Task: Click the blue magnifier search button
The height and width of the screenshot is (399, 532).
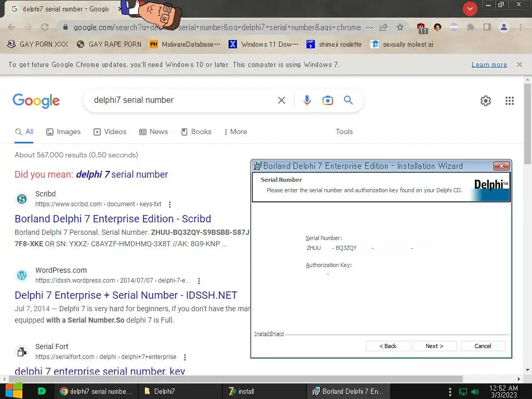Action: tap(348, 100)
